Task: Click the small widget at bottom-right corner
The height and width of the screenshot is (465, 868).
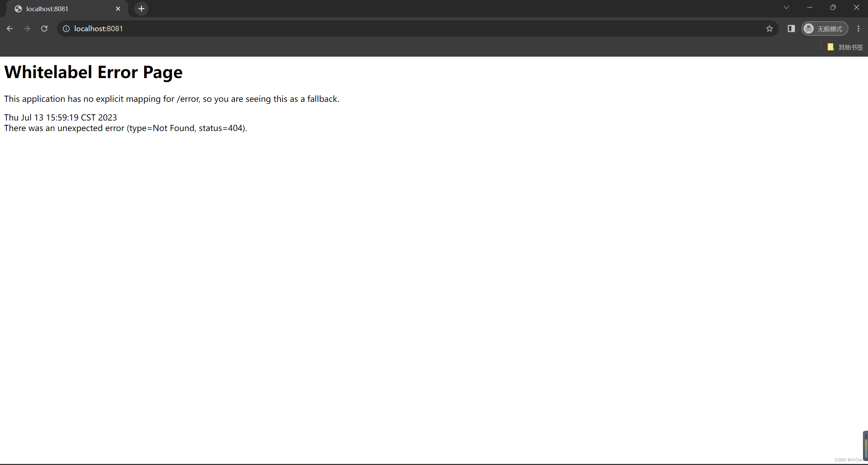Action: click(865, 445)
